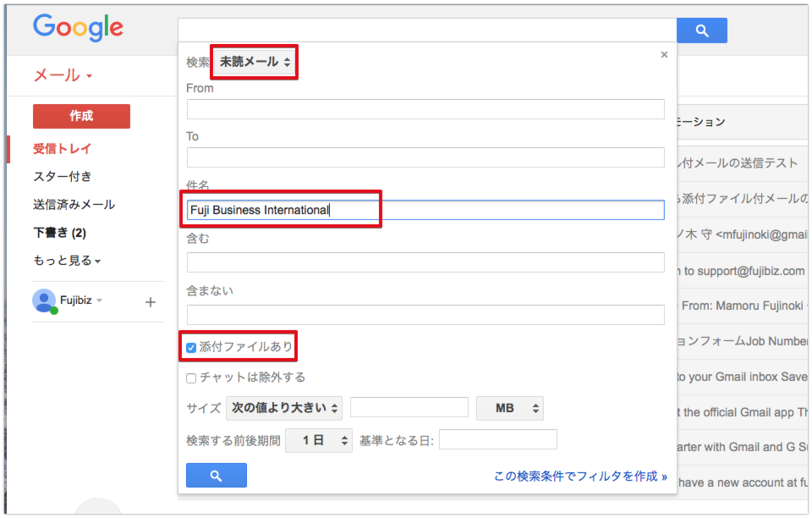Click into the From input field
This screenshot has width=812, height=518.
425,109
